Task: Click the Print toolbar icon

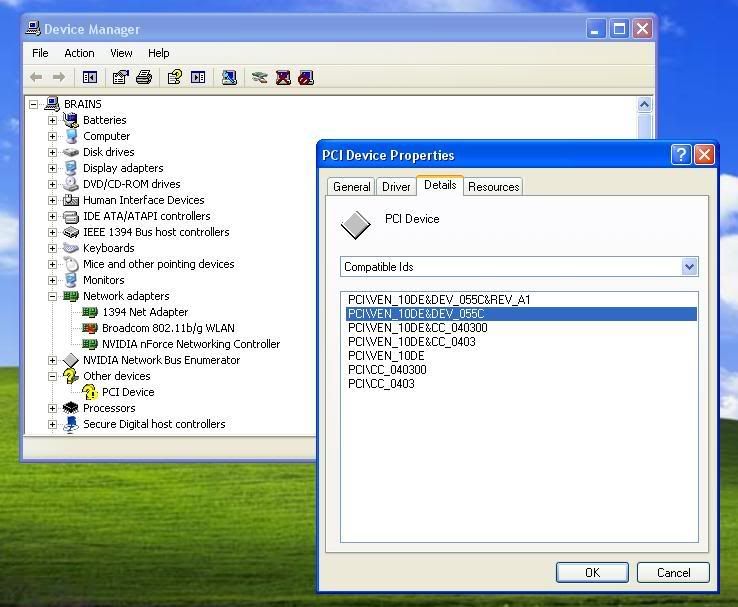Action: (144, 77)
